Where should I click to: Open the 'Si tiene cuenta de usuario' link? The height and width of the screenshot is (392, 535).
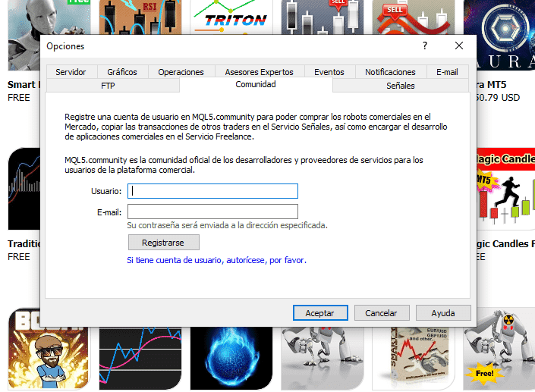click(217, 260)
